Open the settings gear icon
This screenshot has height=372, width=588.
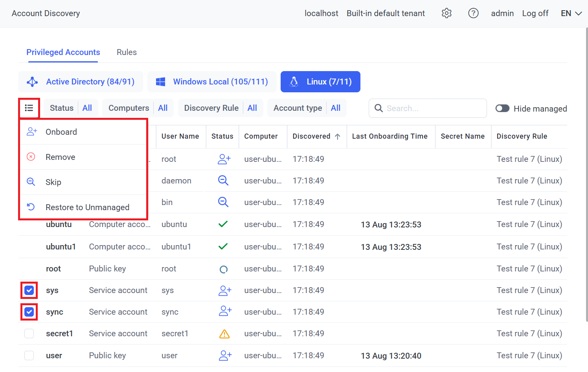[447, 13]
